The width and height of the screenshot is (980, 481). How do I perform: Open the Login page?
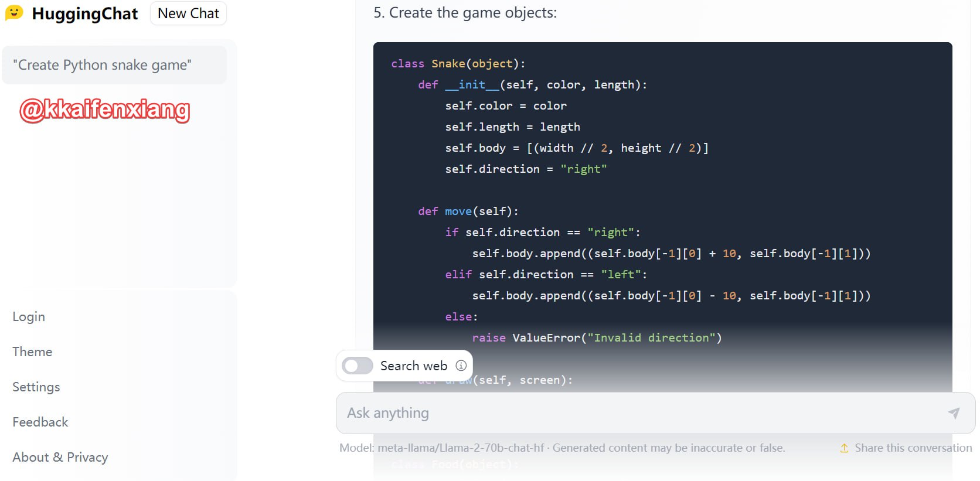pyautogui.click(x=29, y=317)
